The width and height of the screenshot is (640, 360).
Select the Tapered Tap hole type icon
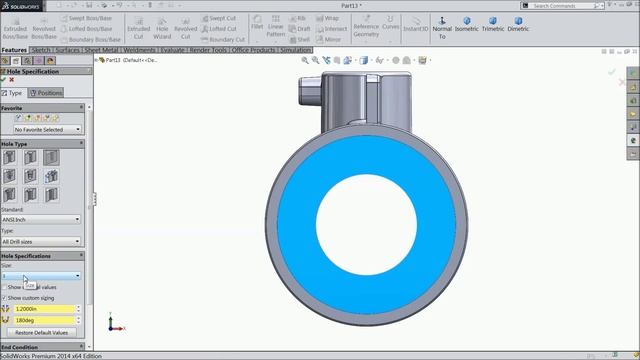point(30,176)
